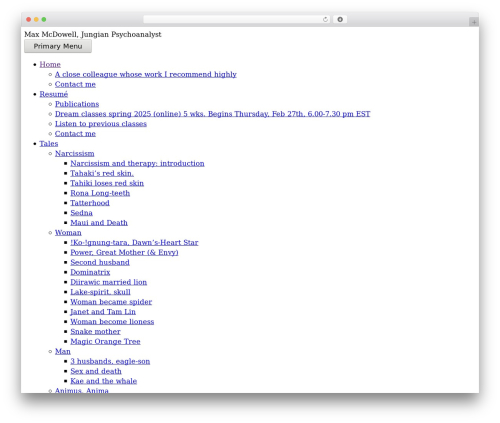Open the Primary Menu button
This screenshot has width=500, height=423.
(x=58, y=46)
